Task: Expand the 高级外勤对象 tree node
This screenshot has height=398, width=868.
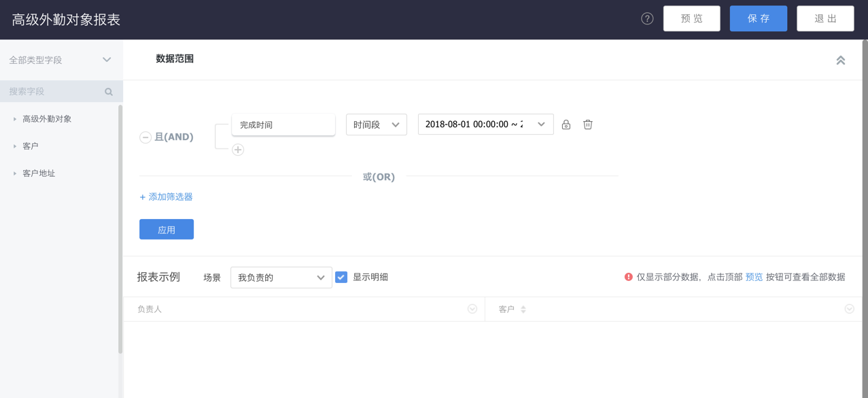Action: click(x=15, y=119)
